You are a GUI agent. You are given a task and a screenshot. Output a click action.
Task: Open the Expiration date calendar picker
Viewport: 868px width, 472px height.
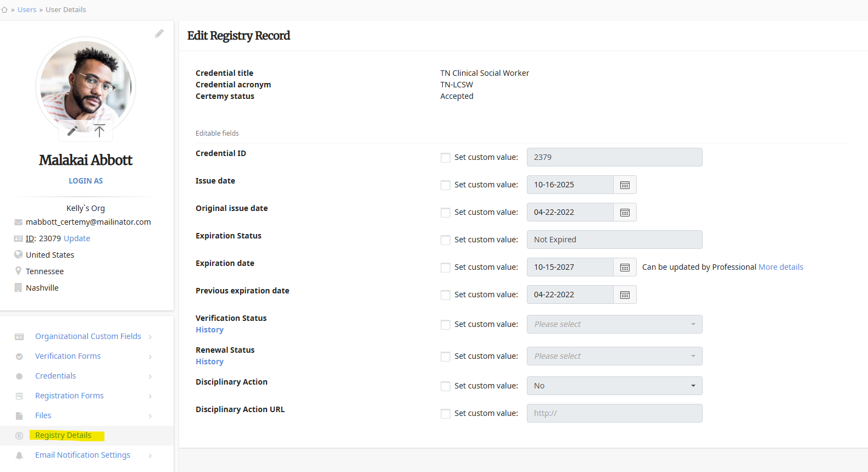pos(625,268)
